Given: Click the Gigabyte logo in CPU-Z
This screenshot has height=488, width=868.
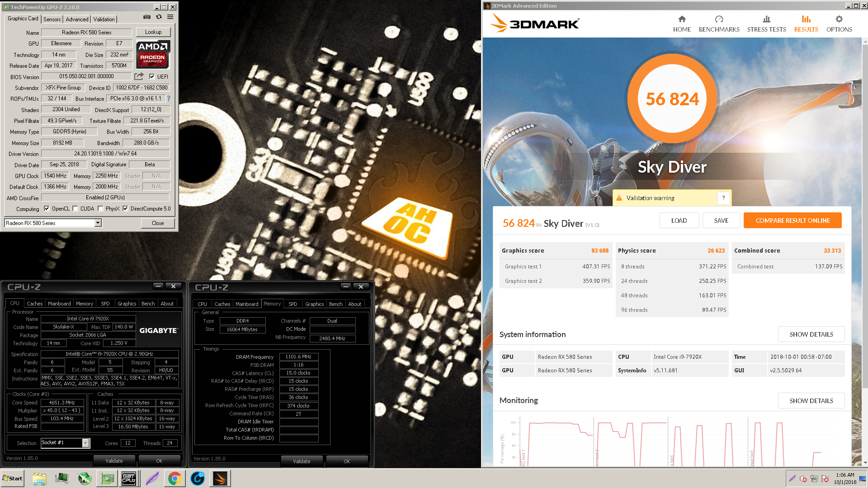Looking at the screenshot, I should click(158, 330).
